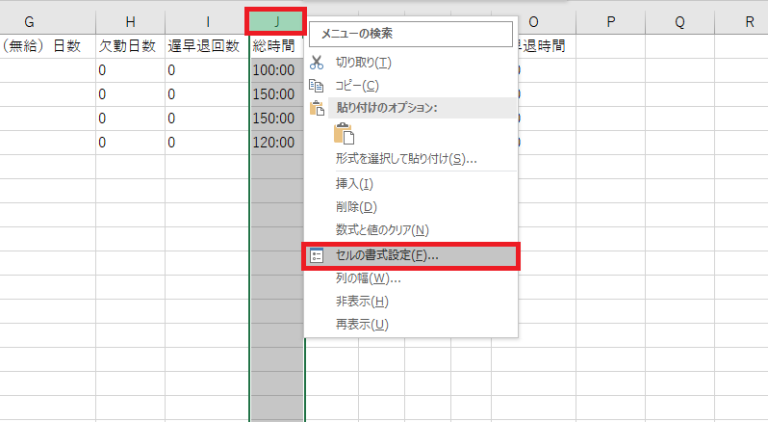Viewport: 768px width, 422px height.
Task: Open 形式を選択して貼り付け(S) dialog
Action: click(x=405, y=158)
